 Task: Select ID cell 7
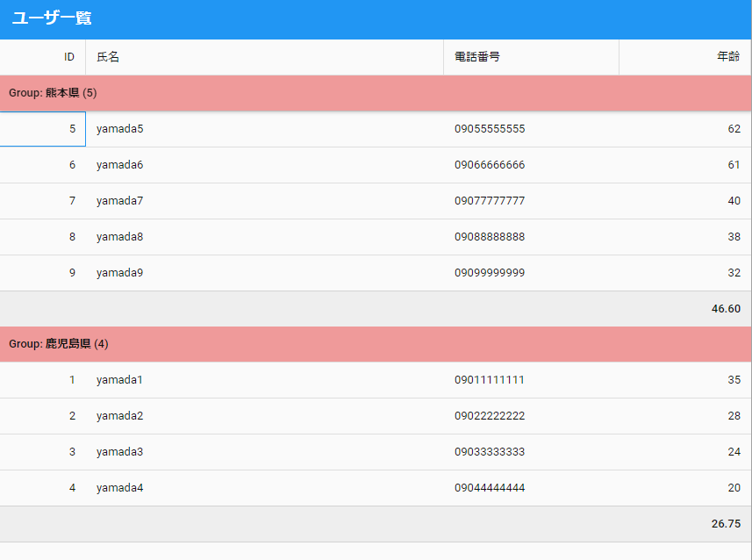click(43, 201)
